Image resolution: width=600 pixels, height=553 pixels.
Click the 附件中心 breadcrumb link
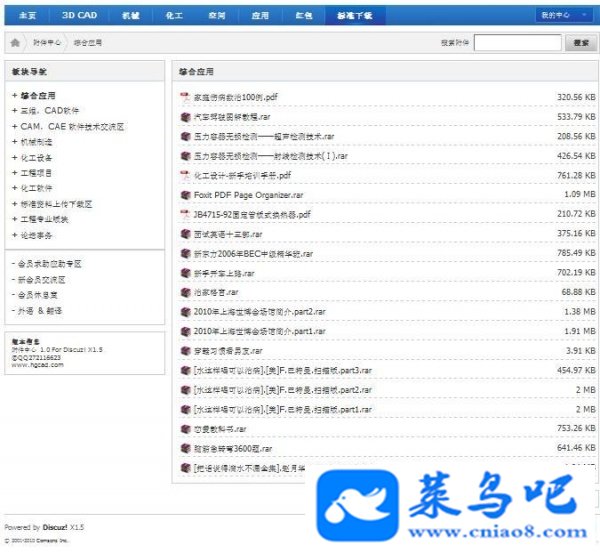point(47,42)
